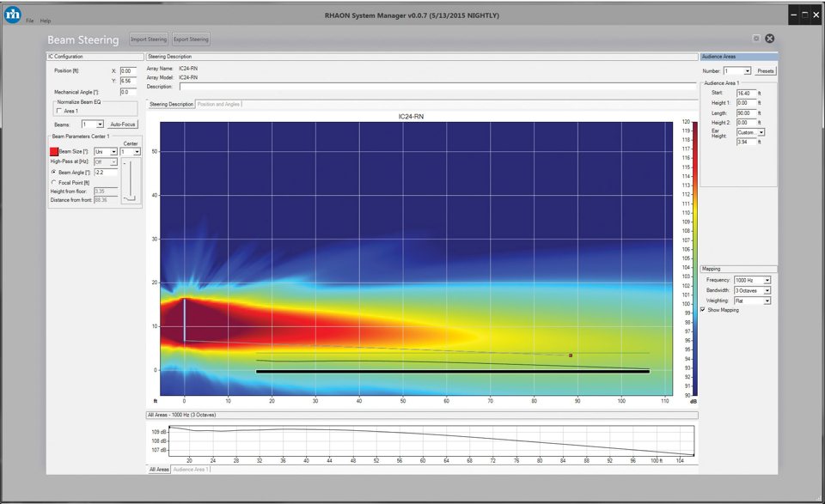Select the Audience Area 1 tab below the graph
This screenshot has width=825, height=504.
pyautogui.click(x=191, y=470)
